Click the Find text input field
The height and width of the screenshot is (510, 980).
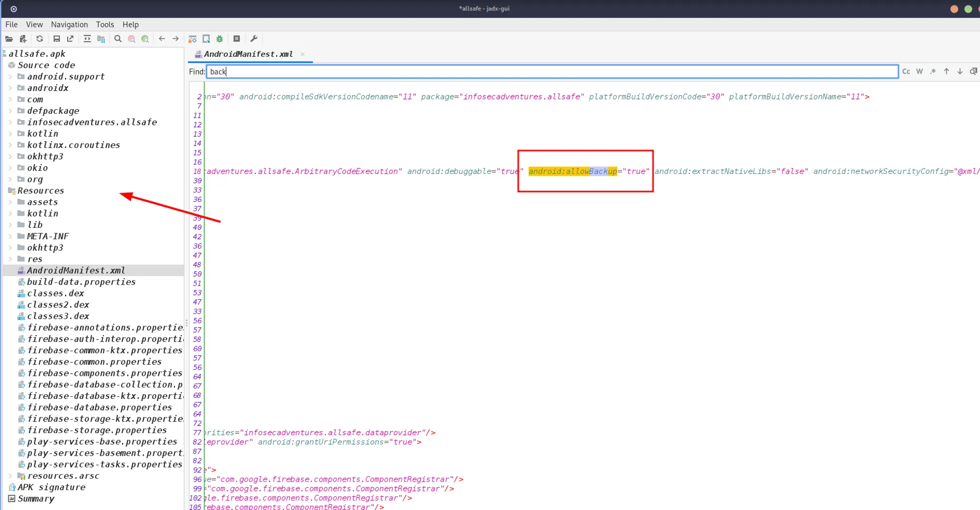click(552, 72)
